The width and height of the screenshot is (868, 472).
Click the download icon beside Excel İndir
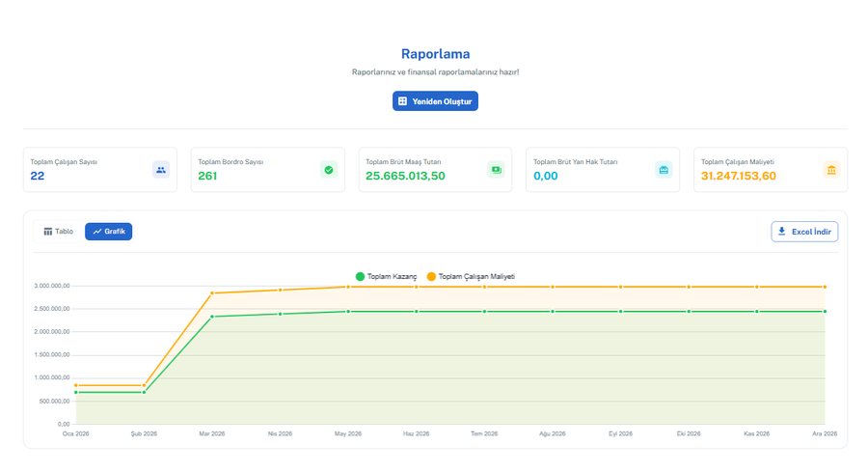click(781, 232)
